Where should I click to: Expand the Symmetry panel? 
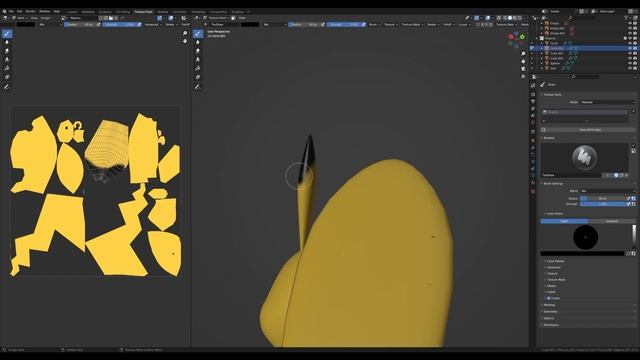click(x=550, y=311)
